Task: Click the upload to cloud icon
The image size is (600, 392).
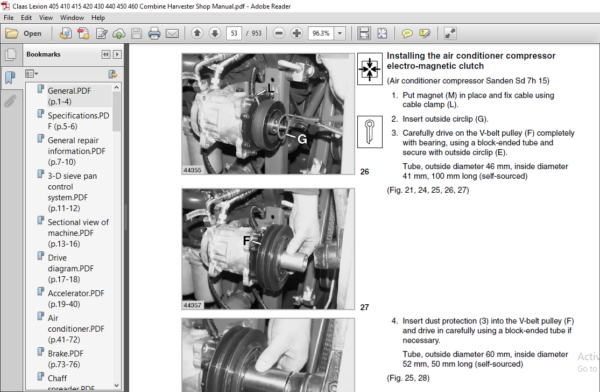Action: [x=119, y=34]
